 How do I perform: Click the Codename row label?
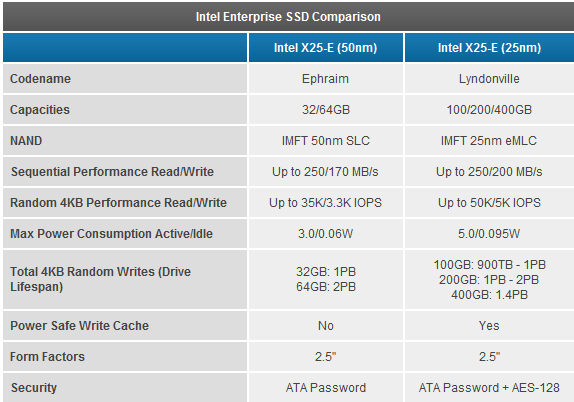(40, 79)
